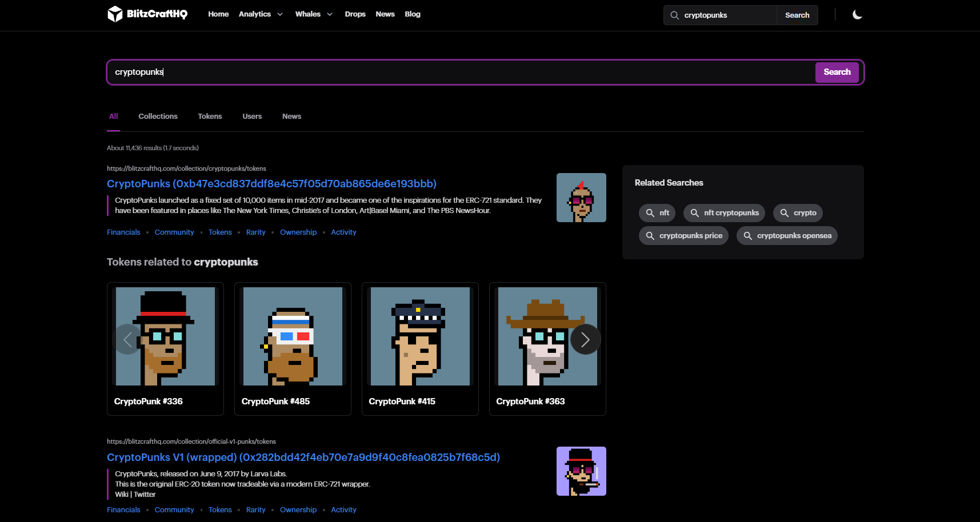980x522 pixels.
Task: Toggle dark mode moon icon
Action: [x=857, y=15]
